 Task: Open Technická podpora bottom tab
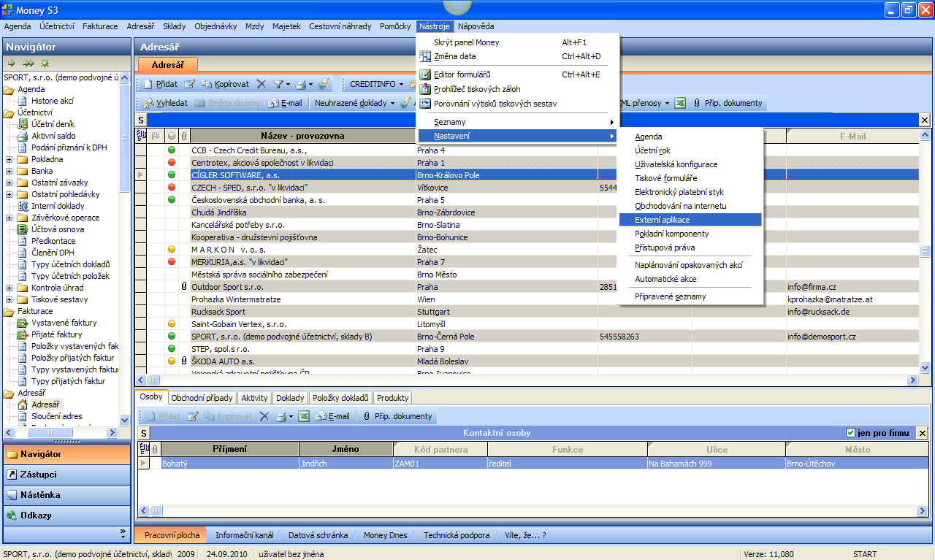click(457, 535)
